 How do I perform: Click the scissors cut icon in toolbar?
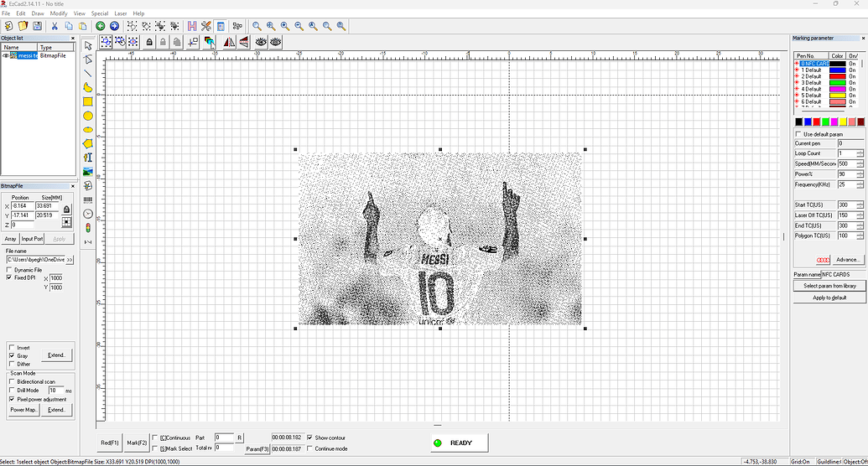coord(55,27)
